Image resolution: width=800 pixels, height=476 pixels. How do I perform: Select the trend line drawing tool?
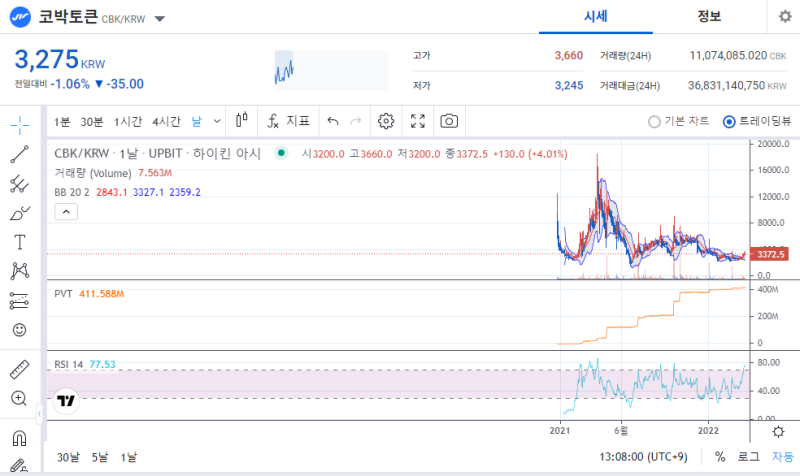[x=19, y=154]
